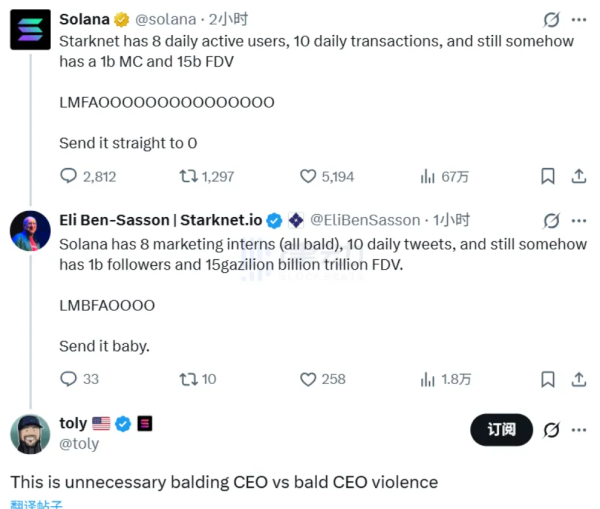The height and width of the screenshot is (509, 600).
Task: Like Eli Ben-Sasson's tweet
Action: [x=309, y=379]
